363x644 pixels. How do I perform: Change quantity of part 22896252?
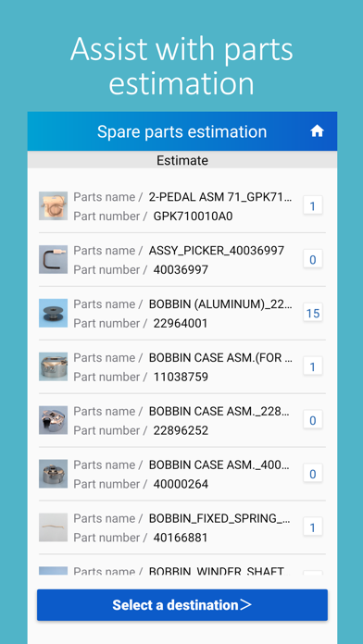pos(313,420)
